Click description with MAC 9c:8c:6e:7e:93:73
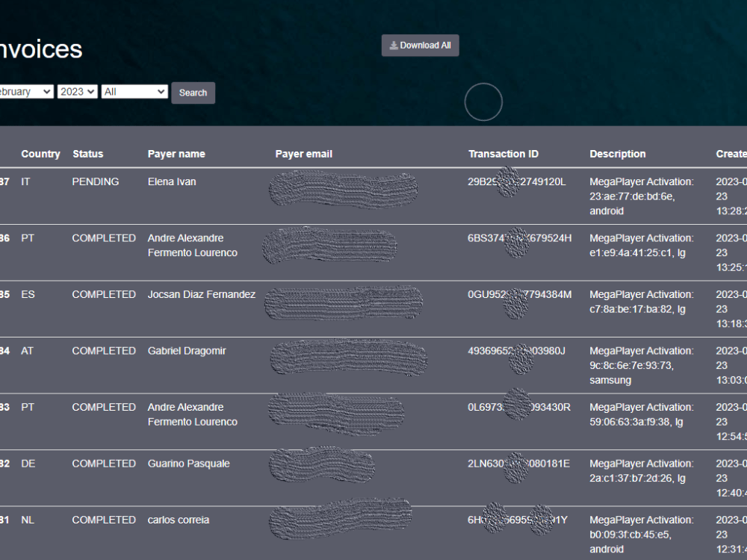 [x=641, y=365]
